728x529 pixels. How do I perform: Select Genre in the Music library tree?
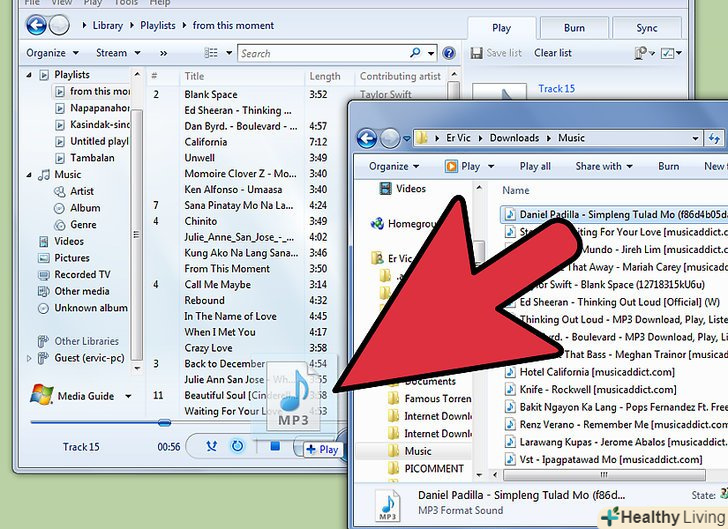pos(83,225)
